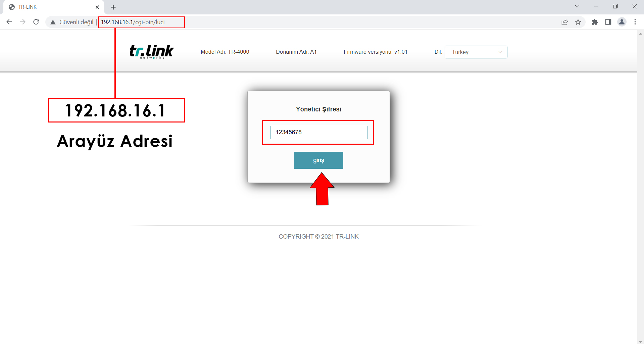Bookmark this page with star icon
This screenshot has height=344, width=644.
click(x=578, y=22)
